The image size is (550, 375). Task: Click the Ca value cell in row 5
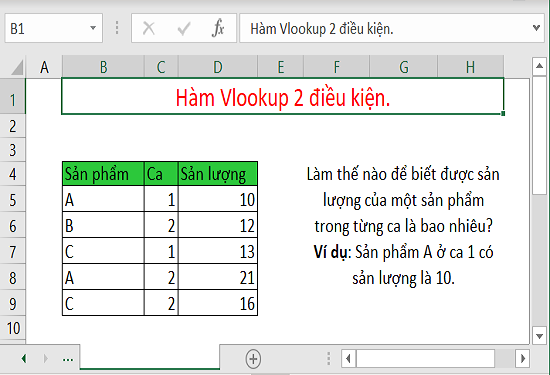[161, 199]
